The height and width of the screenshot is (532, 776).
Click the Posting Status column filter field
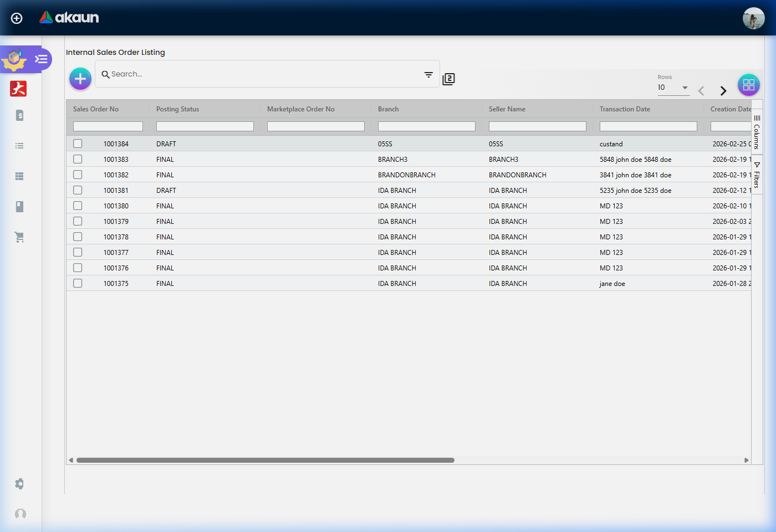coord(205,126)
